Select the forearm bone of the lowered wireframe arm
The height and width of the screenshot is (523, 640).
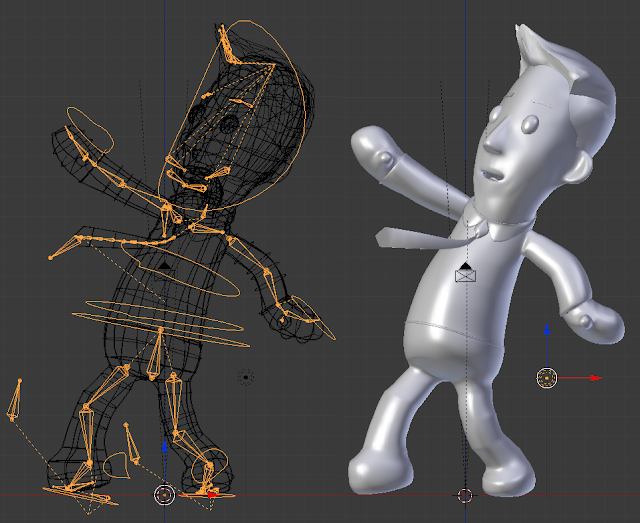274,289
